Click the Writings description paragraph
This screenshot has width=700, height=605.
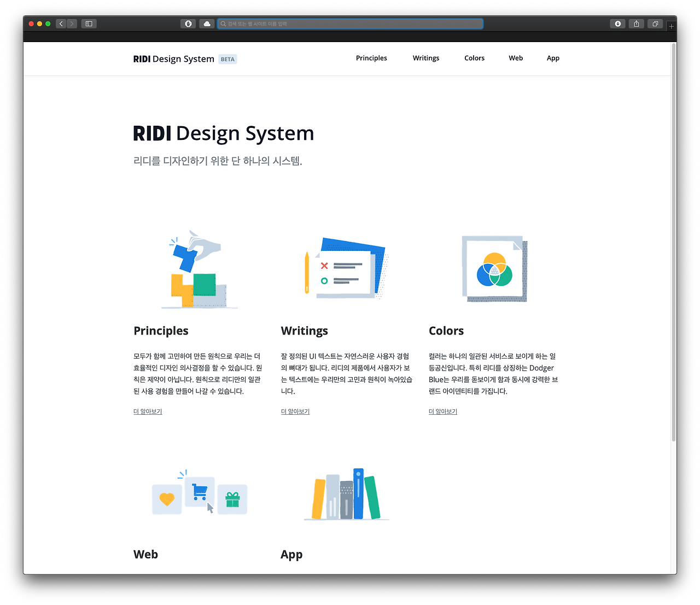tap(347, 374)
